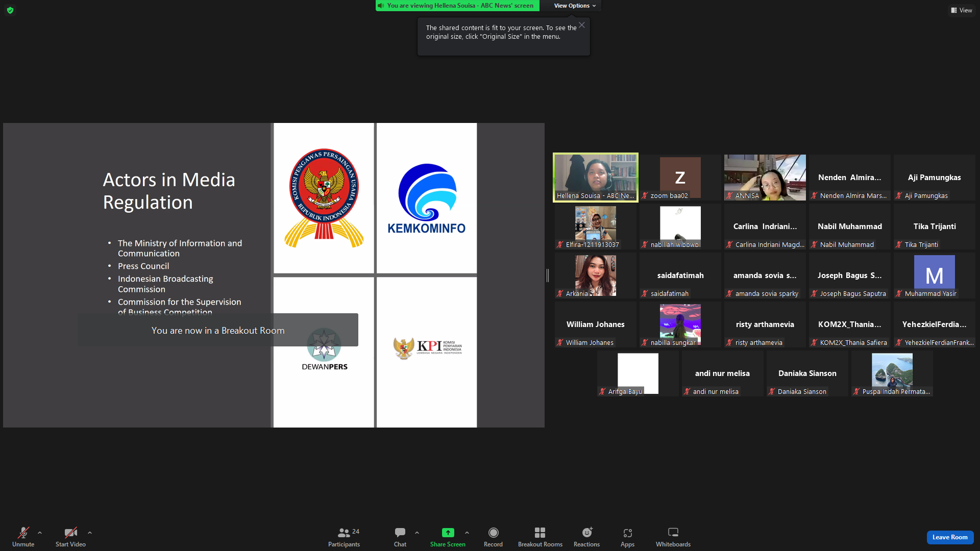Image resolution: width=980 pixels, height=551 pixels.
Task: Open the Chat panel
Action: point(400,537)
